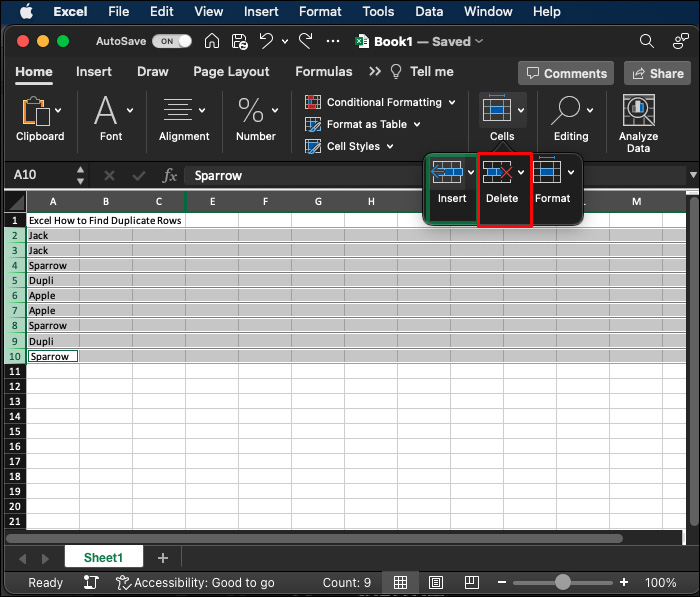
Task: Click the Comments button
Action: tap(565, 73)
